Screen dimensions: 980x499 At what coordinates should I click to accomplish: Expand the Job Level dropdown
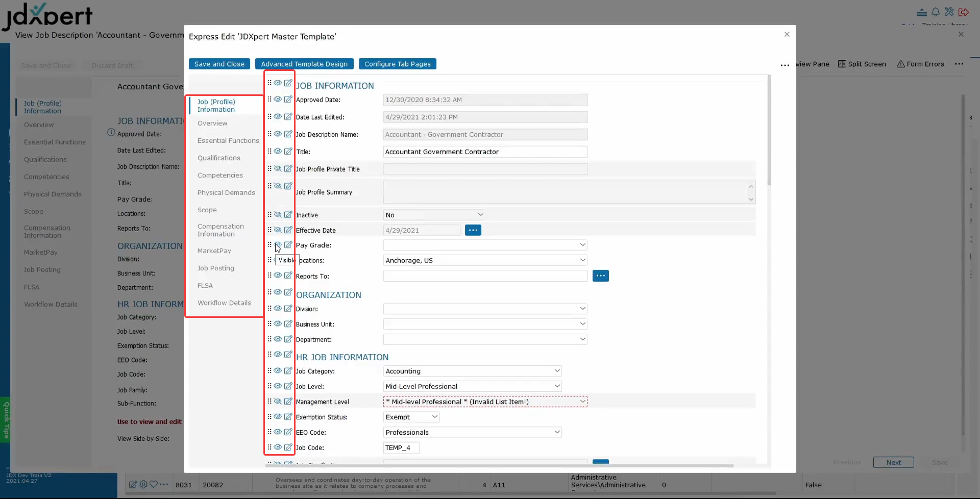tap(557, 386)
